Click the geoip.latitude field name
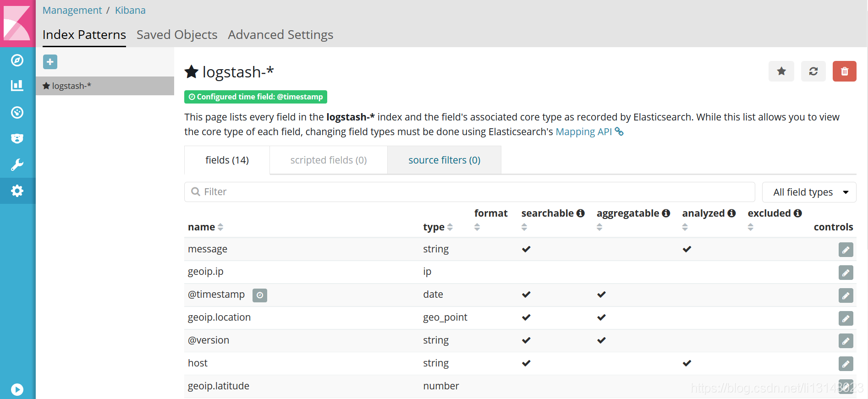This screenshot has width=868, height=399. pyautogui.click(x=219, y=386)
